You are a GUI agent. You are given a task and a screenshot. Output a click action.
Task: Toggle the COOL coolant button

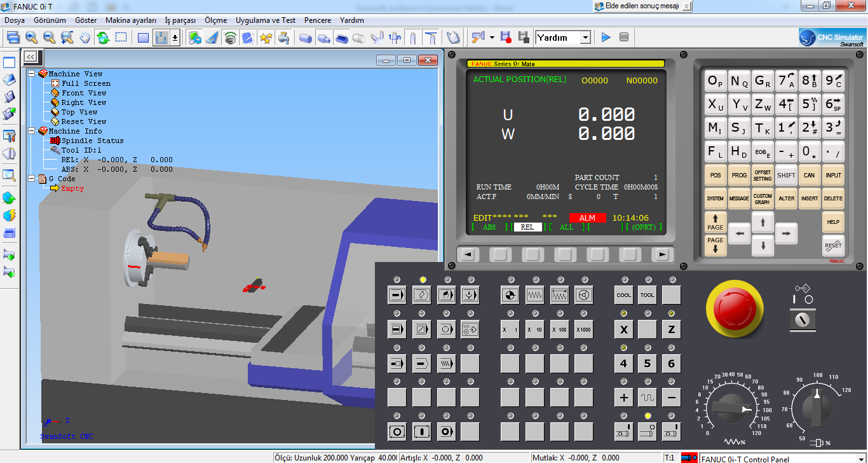pos(624,295)
